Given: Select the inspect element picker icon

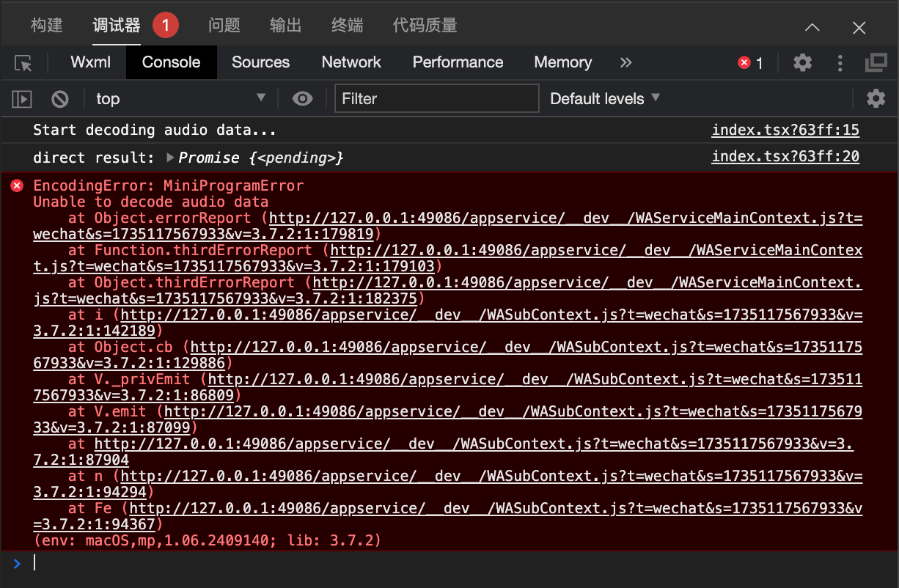Looking at the screenshot, I should tap(23, 63).
